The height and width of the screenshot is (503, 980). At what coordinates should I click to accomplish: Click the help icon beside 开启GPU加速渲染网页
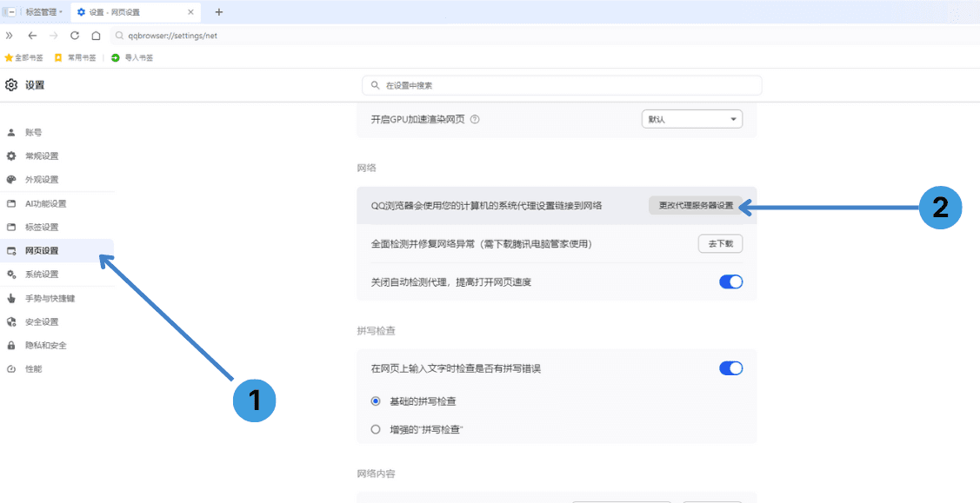(475, 119)
